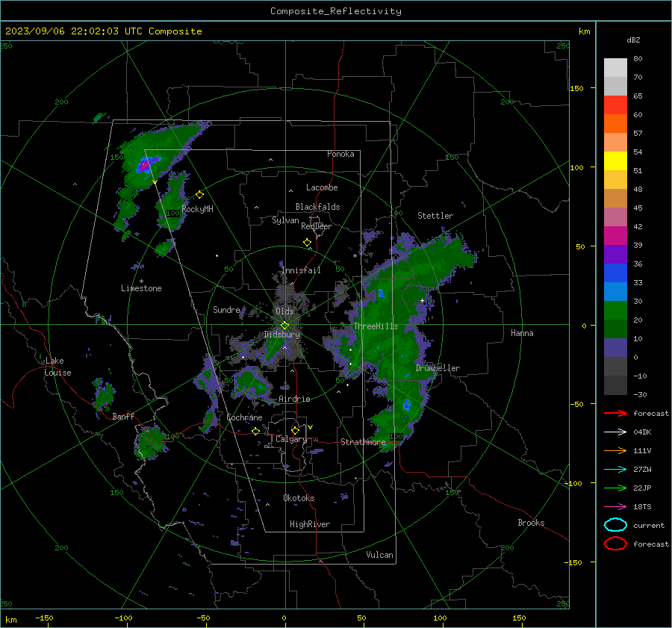
Task: Select the white 80 dBZ color swatch
Action: (615, 67)
